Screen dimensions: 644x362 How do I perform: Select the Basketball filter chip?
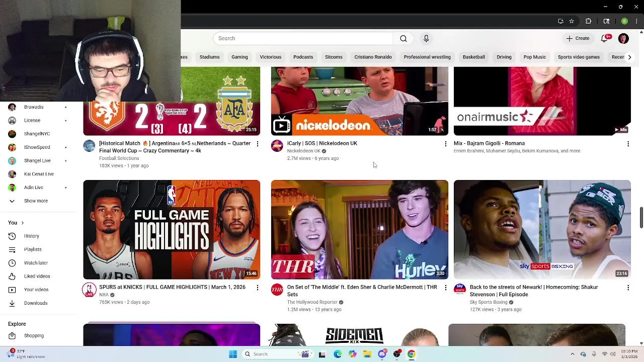[x=473, y=57]
